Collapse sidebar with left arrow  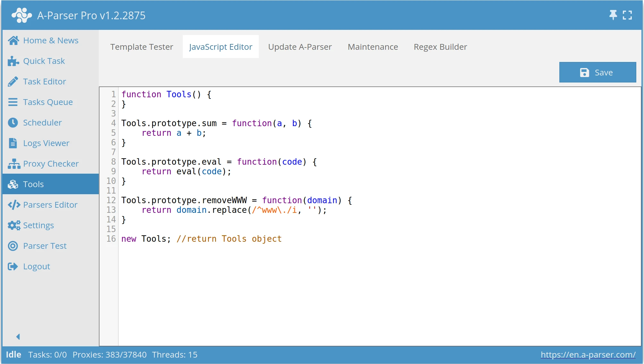[x=18, y=336]
